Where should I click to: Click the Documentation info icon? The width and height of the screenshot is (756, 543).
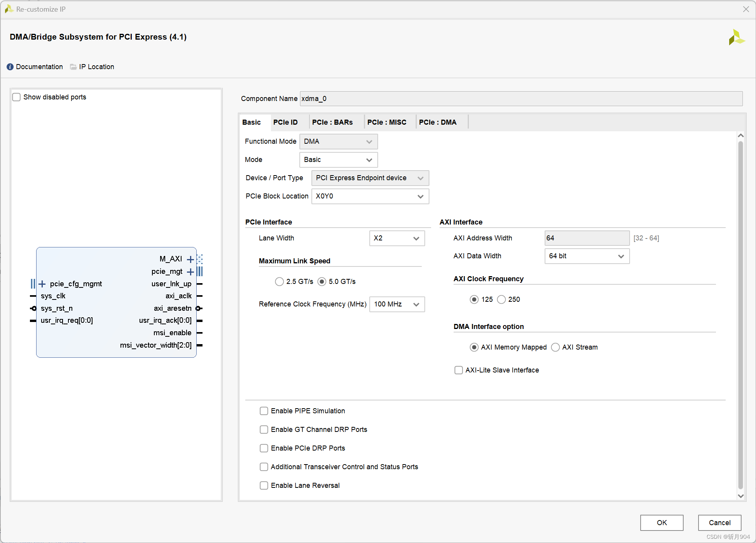pos(10,67)
